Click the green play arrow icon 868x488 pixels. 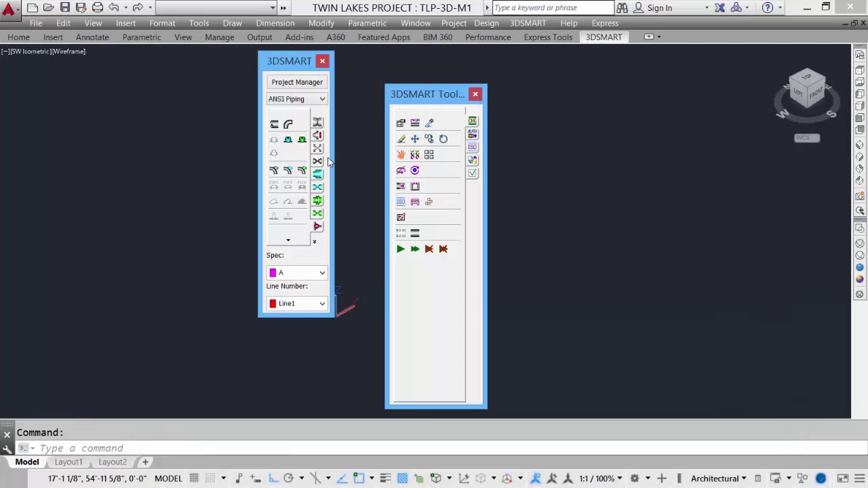tap(401, 249)
